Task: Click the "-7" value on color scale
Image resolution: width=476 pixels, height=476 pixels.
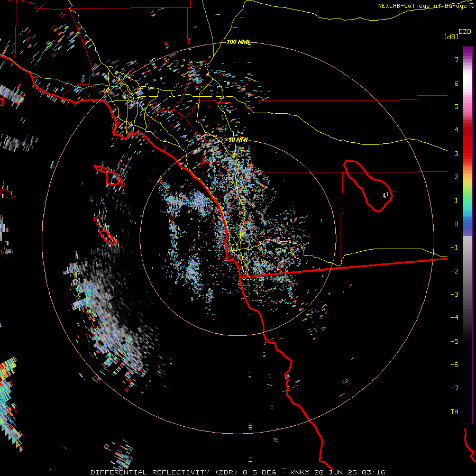Action: point(454,388)
